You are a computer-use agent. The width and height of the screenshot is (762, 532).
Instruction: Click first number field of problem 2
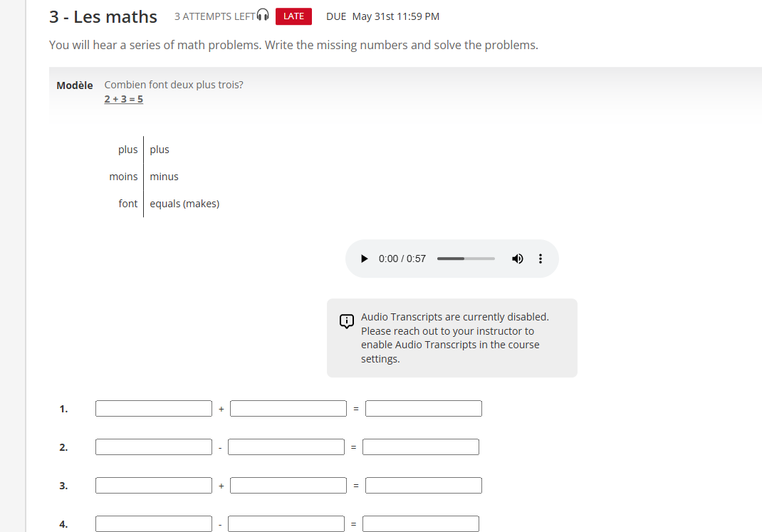[154, 447]
